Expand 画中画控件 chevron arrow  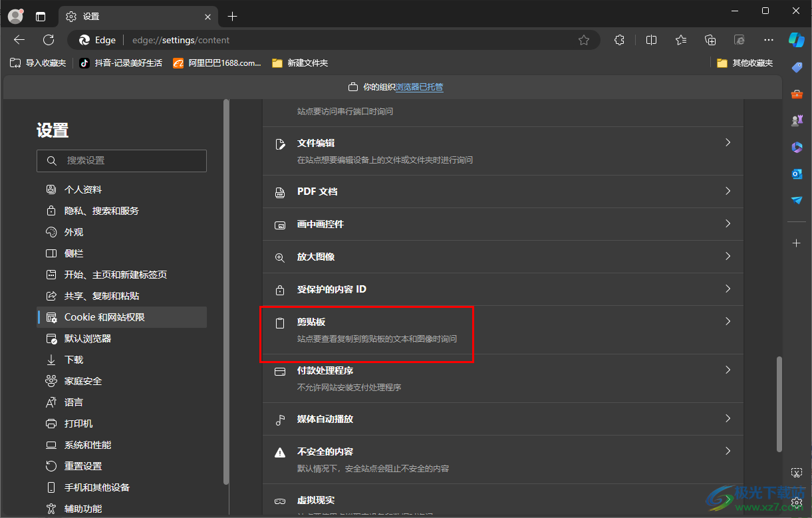pyautogui.click(x=728, y=223)
